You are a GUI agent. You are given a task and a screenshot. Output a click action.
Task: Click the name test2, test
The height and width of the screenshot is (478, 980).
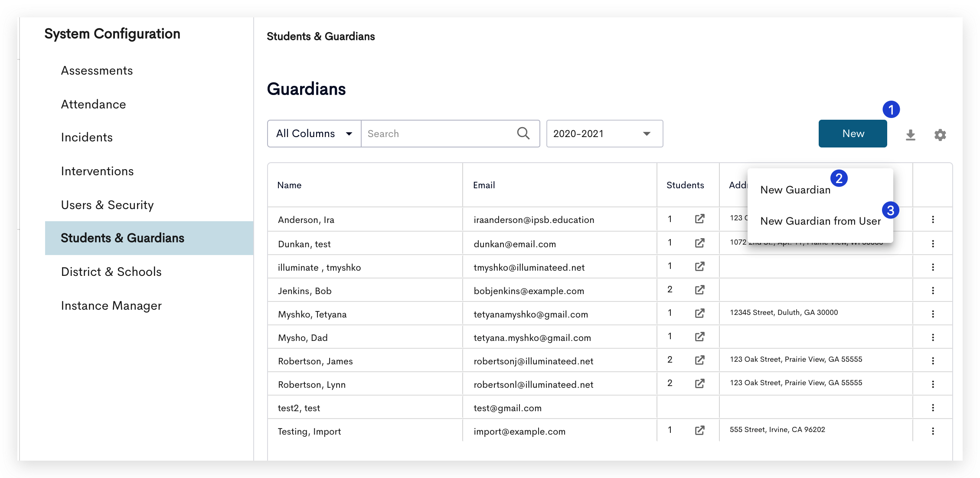point(299,408)
